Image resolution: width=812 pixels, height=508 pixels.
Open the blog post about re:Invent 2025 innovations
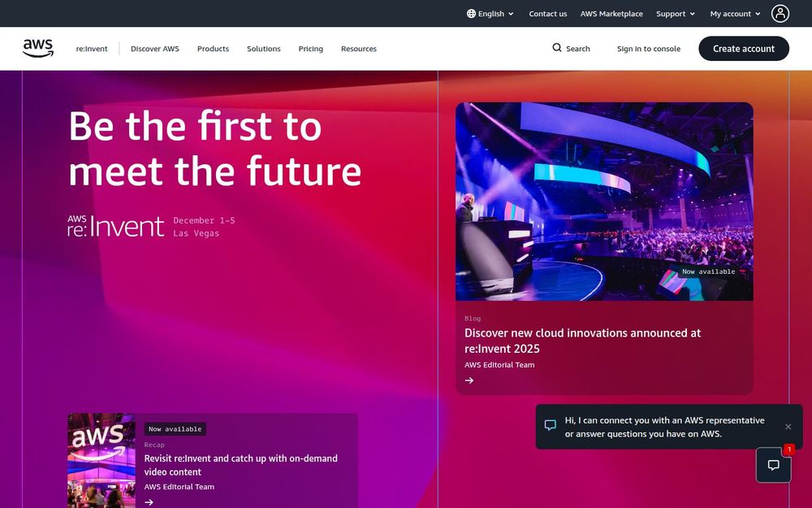tap(583, 341)
